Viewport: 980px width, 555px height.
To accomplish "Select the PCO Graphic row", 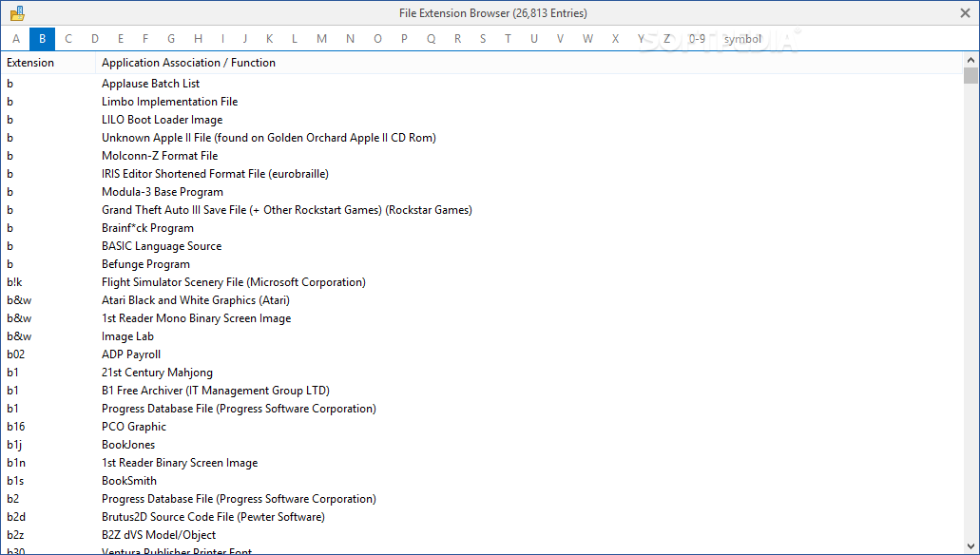I will tap(481, 427).
